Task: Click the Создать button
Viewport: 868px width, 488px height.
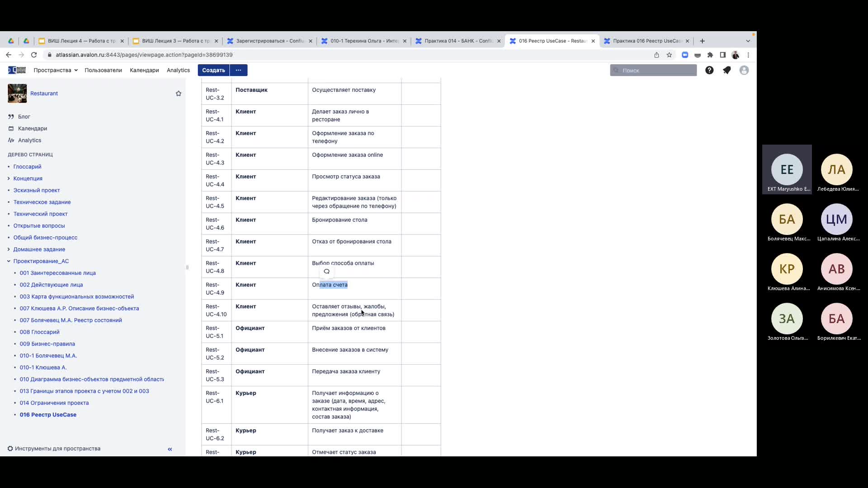Action: click(213, 70)
